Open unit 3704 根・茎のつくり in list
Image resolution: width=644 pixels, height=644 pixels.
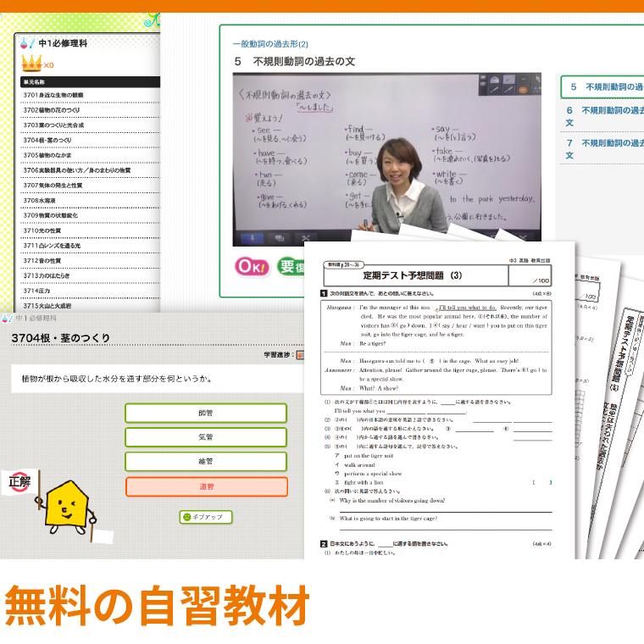(47, 140)
